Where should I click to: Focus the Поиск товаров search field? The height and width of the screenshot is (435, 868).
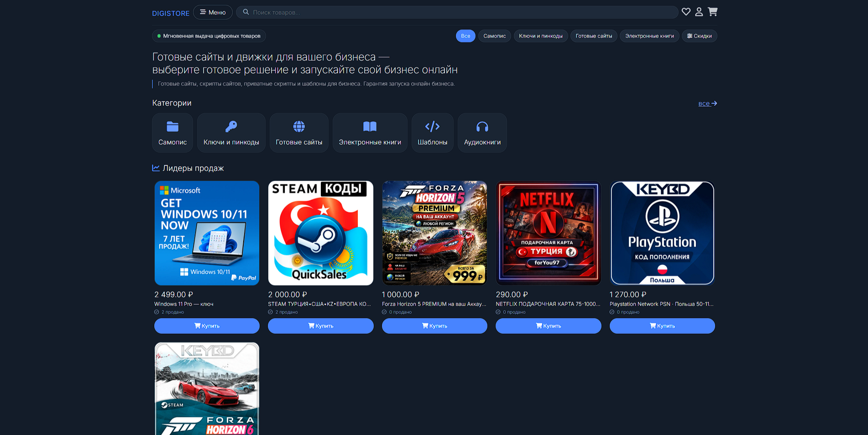(x=457, y=12)
